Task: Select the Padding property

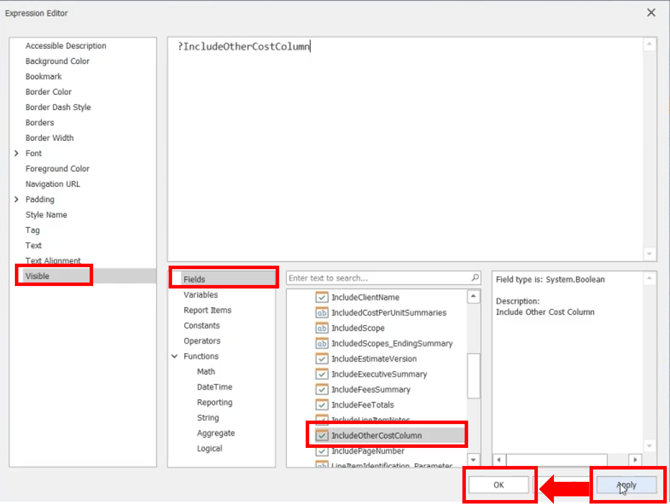Action: coord(40,199)
